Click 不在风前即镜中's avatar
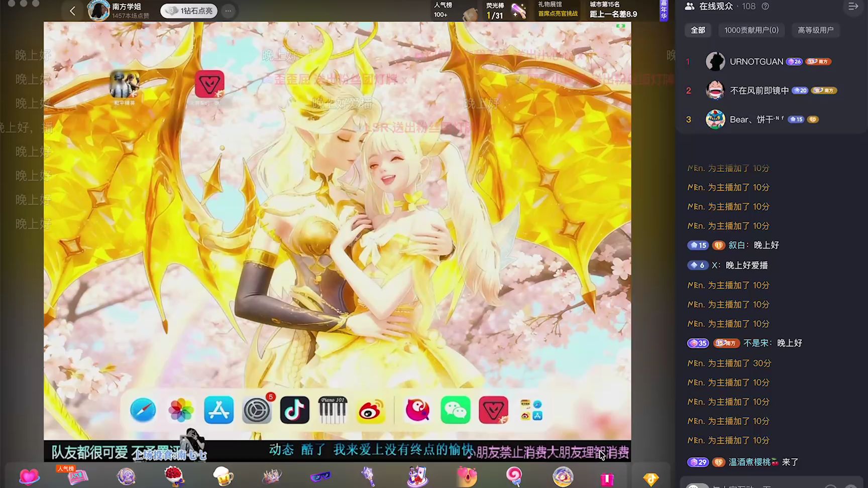 [715, 90]
